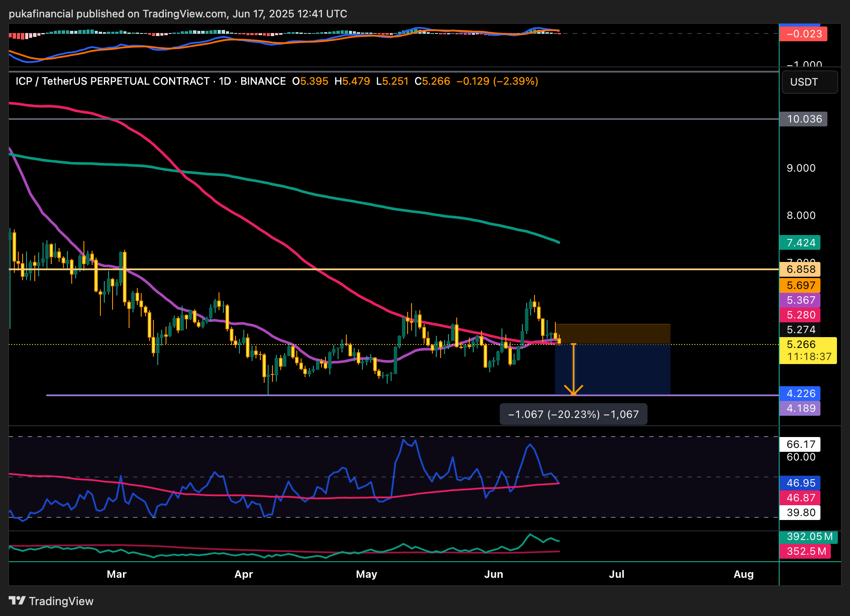Click the 392.05 M volume label
This screenshot has width=850, height=616.
click(808, 537)
